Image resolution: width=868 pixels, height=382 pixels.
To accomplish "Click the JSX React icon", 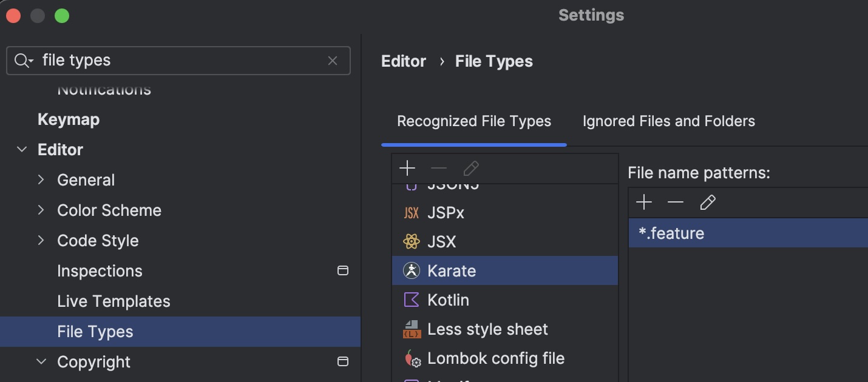I will [411, 242].
